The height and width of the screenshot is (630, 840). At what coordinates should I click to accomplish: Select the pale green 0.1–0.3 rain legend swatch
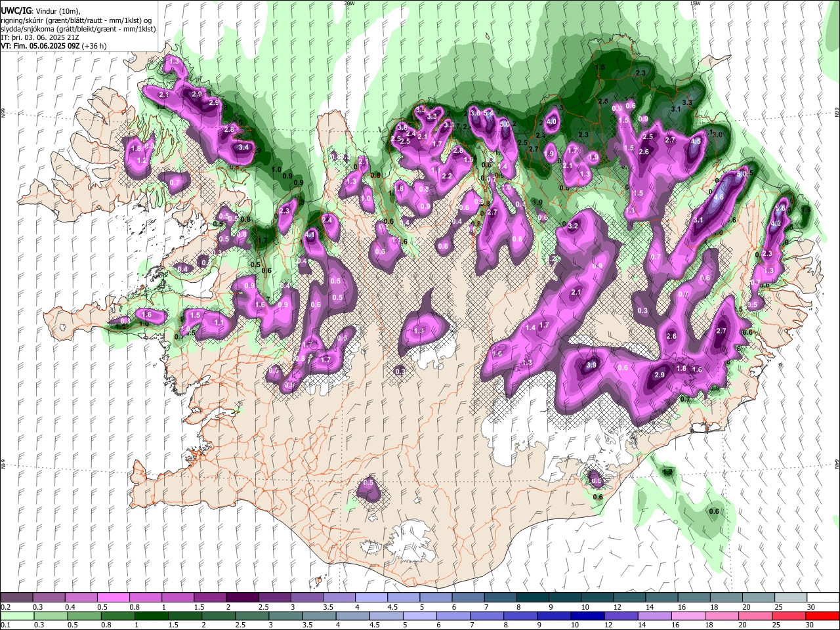[x=17, y=616]
